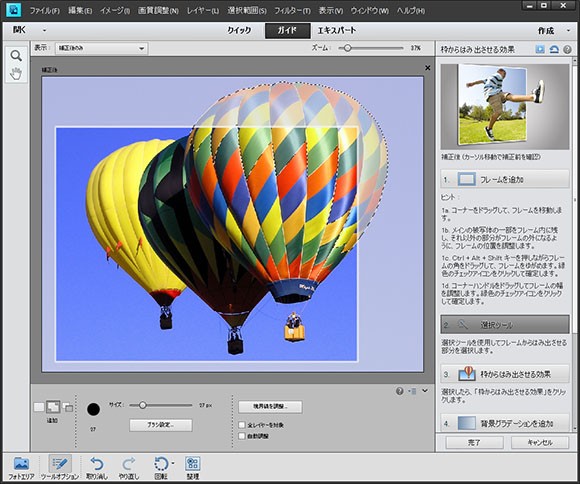This screenshot has width=580, height=484.
Task: Open the tool options panel menu icon
Action: (x=413, y=391)
